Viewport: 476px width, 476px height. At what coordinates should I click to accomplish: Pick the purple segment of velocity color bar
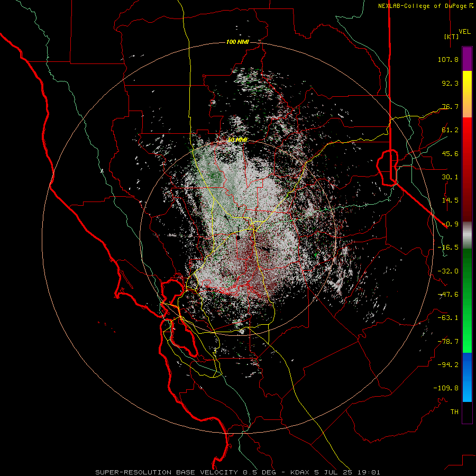tap(467, 59)
